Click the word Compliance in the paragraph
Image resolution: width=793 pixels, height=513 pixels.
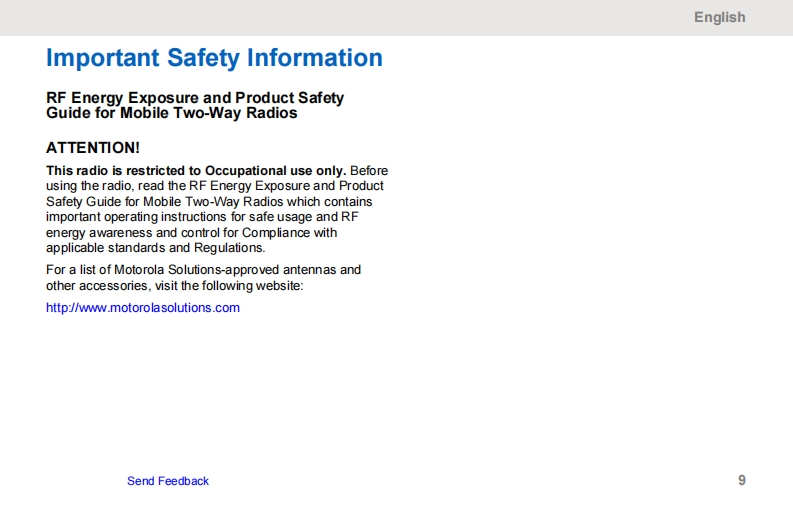[x=278, y=233]
